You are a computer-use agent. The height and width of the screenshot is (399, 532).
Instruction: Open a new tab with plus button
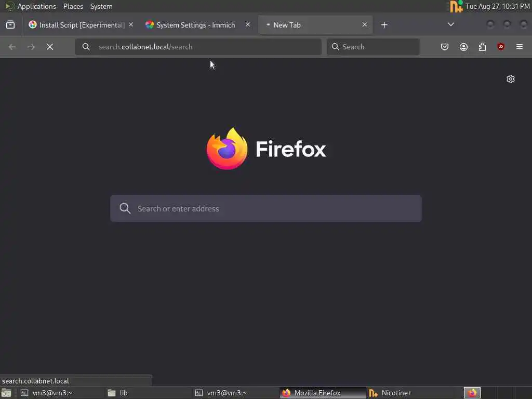(x=384, y=25)
